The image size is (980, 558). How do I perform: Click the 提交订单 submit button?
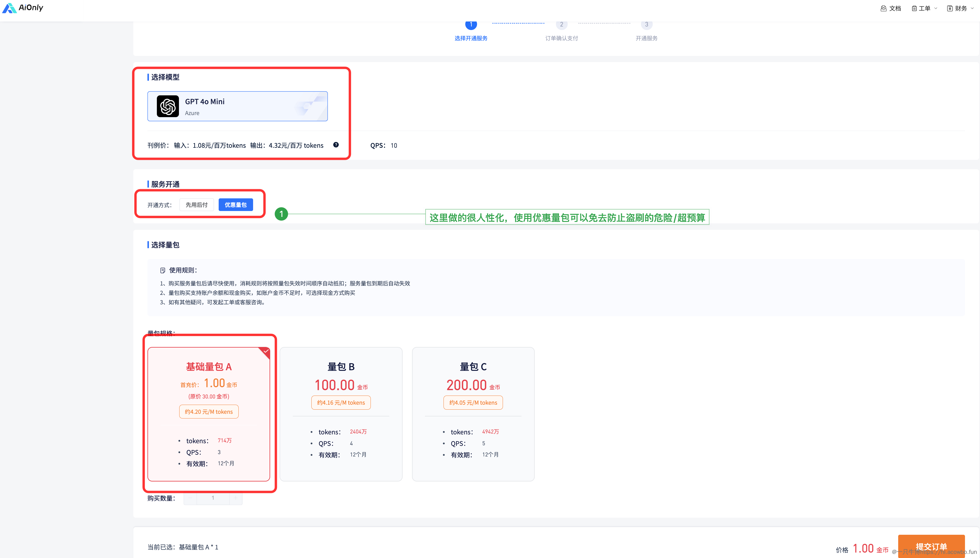pos(931,546)
